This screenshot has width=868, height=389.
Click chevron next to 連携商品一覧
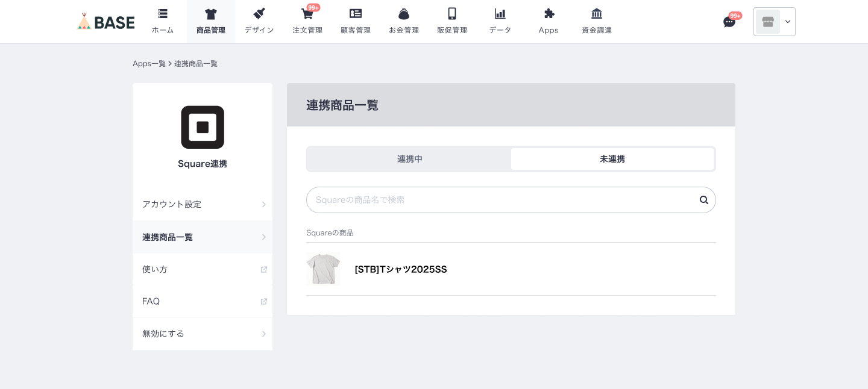(263, 237)
